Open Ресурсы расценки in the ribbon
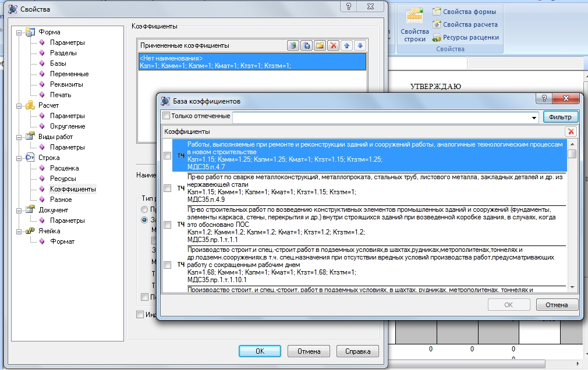 [x=465, y=37]
